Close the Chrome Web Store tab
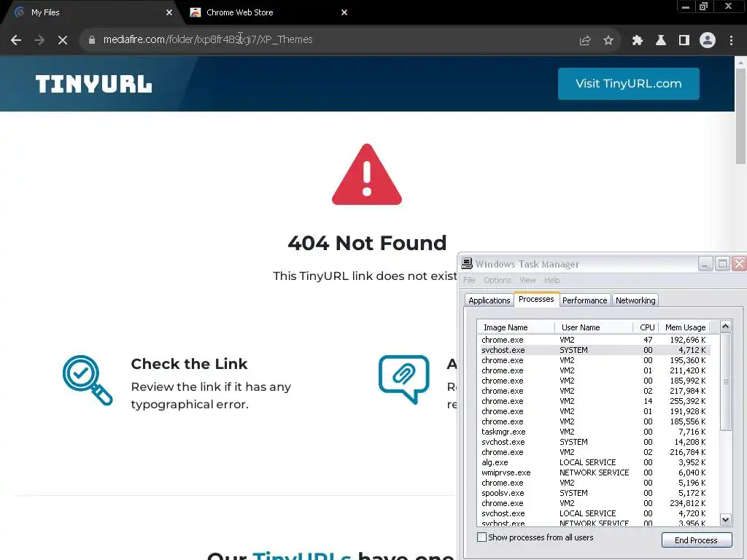This screenshot has height=560, width=747. pos(344,12)
